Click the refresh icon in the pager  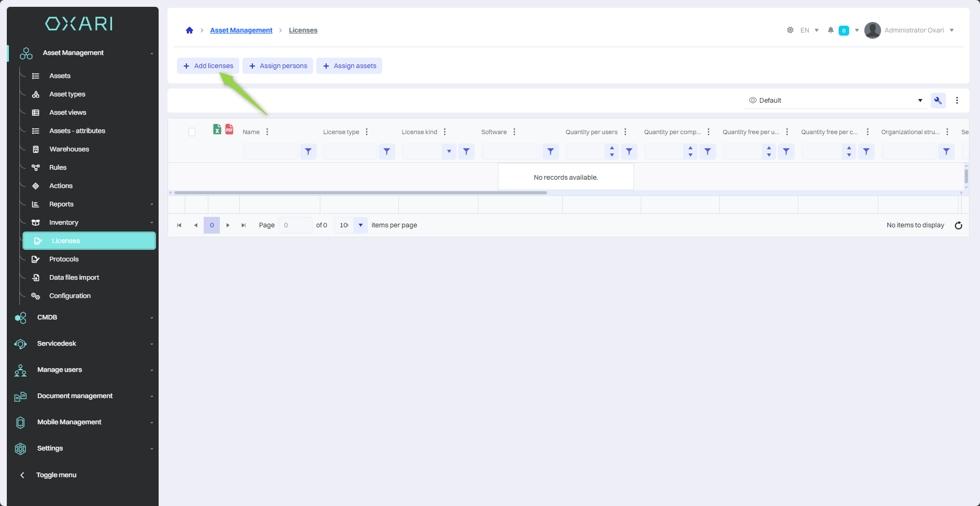[x=958, y=225]
